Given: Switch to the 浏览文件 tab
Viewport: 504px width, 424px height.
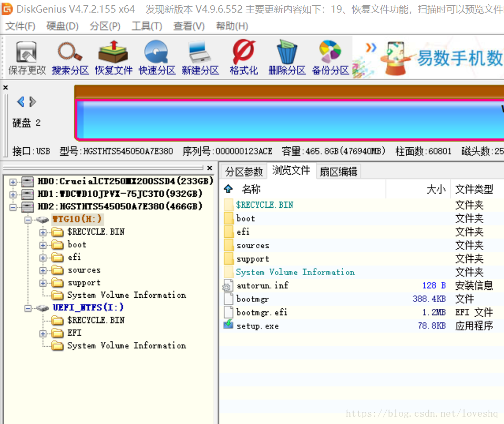Looking at the screenshot, I should [x=291, y=170].
